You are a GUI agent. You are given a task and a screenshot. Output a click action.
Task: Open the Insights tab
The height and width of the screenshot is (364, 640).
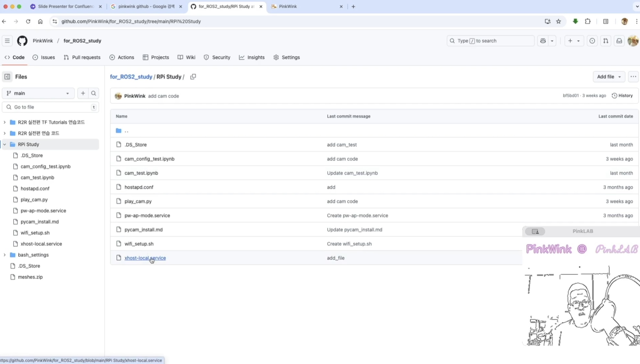point(252,57)
